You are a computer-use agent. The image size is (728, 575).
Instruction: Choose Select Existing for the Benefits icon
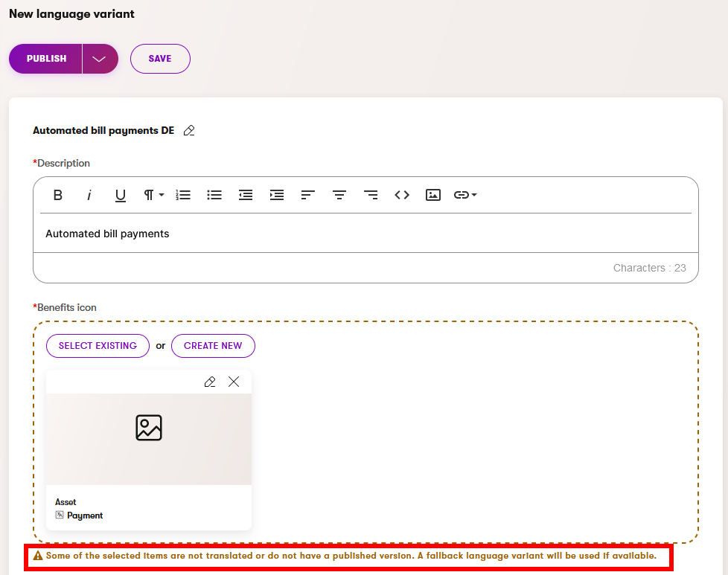98,346
